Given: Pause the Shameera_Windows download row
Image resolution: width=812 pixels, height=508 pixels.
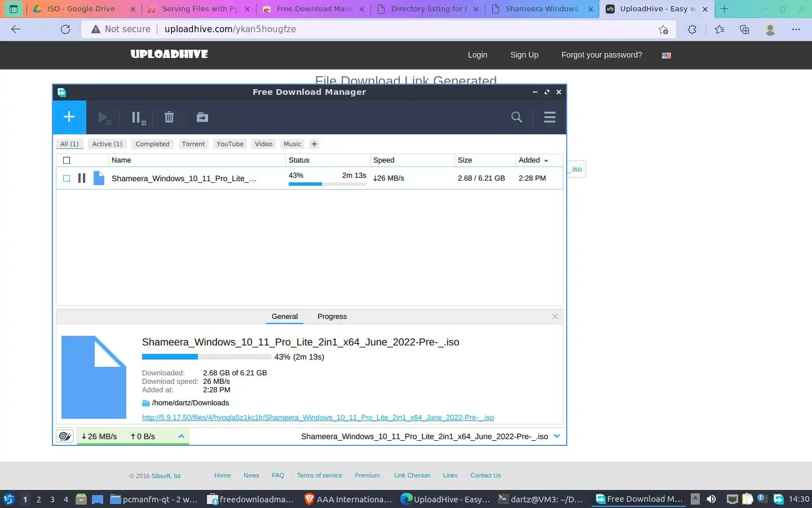Looking at the screenshot, I should (x=82, y=178).
